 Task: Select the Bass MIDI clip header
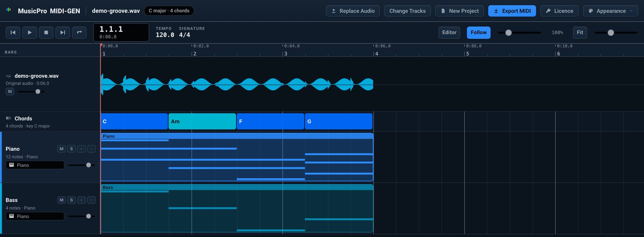pyautogui.click(x=237, y=187)
